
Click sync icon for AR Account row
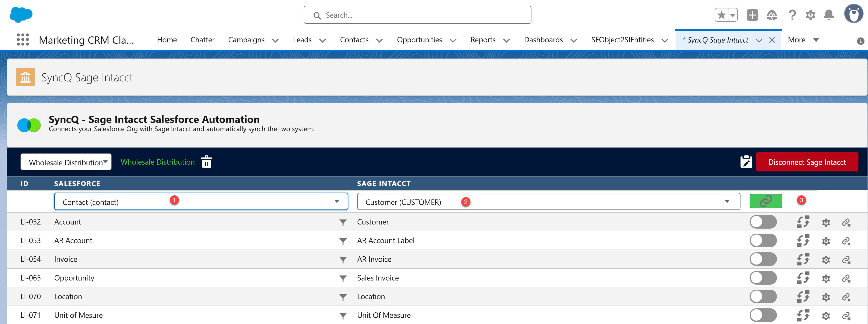pyautogui.click(x=803, y=240)
